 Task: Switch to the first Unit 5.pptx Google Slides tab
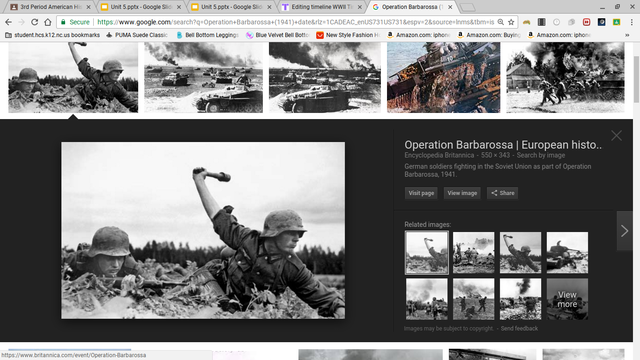pyautogui.click(x=140, y=7)
